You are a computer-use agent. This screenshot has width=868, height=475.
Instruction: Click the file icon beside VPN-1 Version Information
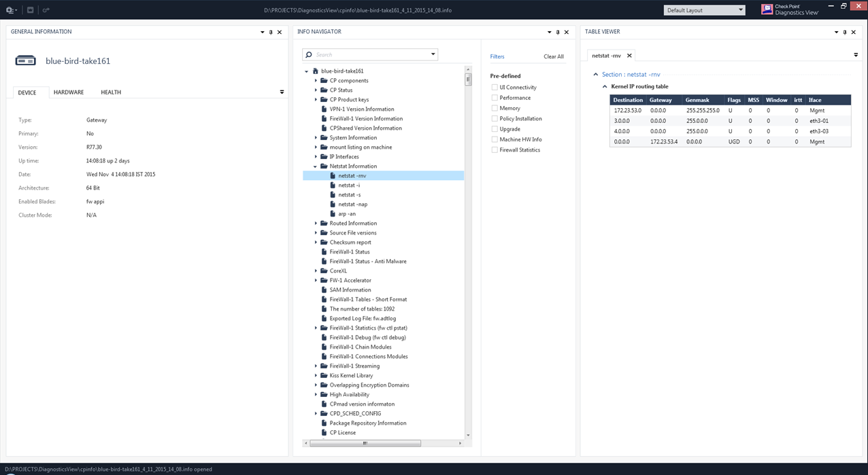[324, 109]
